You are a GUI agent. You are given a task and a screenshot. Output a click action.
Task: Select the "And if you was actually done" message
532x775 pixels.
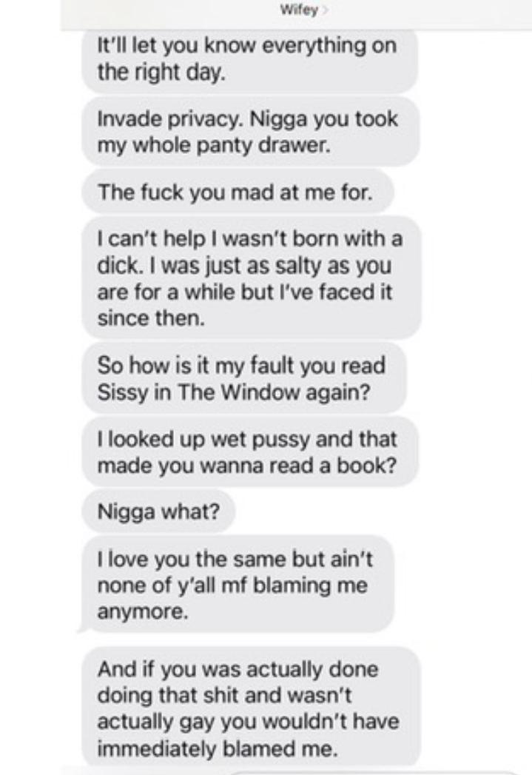coord(251,708)
